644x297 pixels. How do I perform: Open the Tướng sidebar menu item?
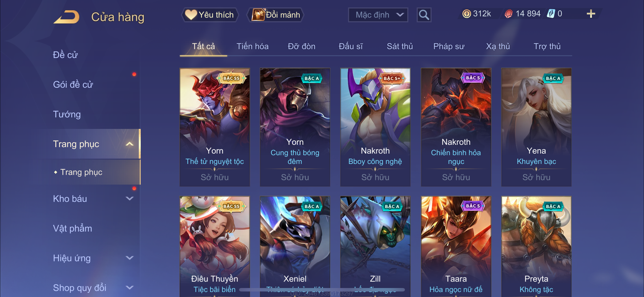click(67, 114)
